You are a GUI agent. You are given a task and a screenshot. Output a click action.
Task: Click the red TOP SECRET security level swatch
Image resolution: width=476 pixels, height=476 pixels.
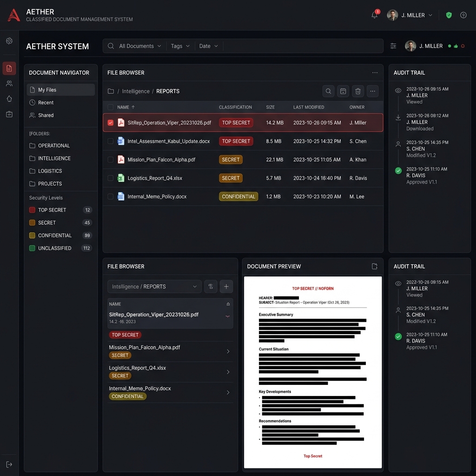coord(32,210)
